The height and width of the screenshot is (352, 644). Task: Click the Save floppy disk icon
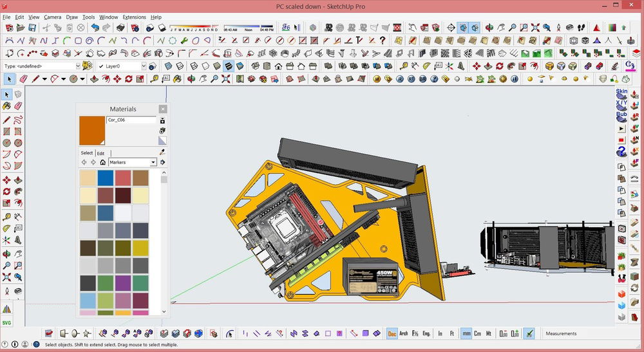coord(31,28)
